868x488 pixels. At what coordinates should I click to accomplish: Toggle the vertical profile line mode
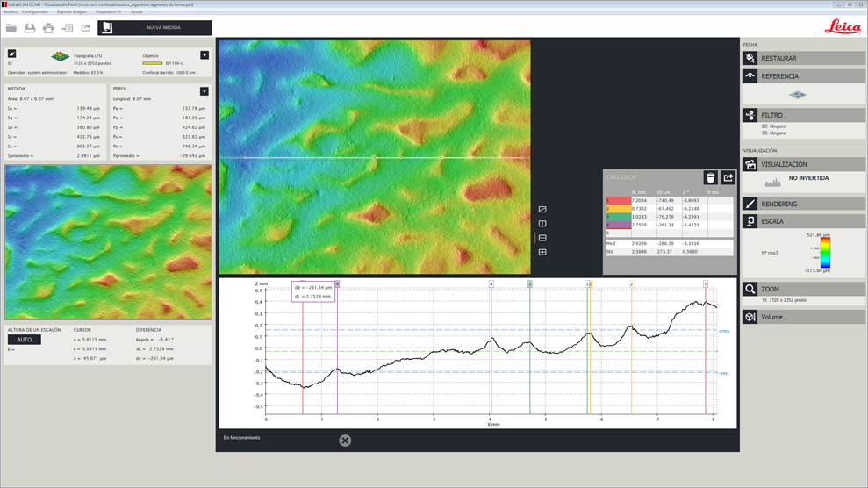tap(542, 224)
